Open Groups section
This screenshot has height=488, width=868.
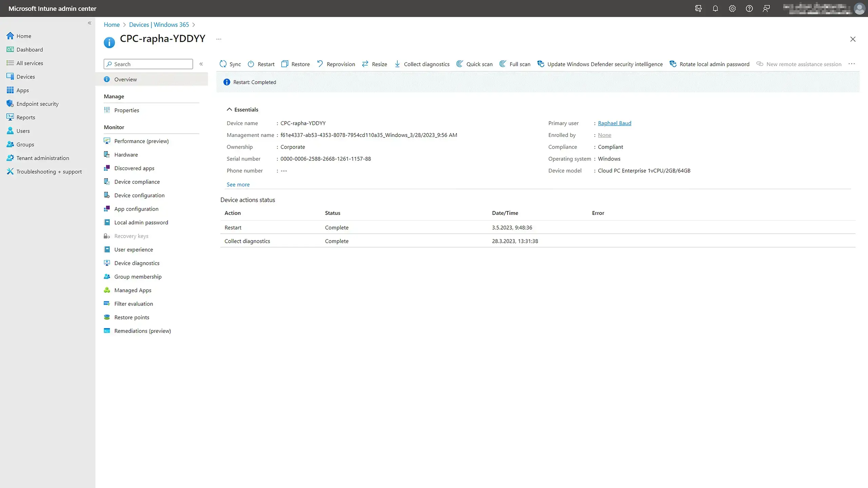tap(20, 144)
